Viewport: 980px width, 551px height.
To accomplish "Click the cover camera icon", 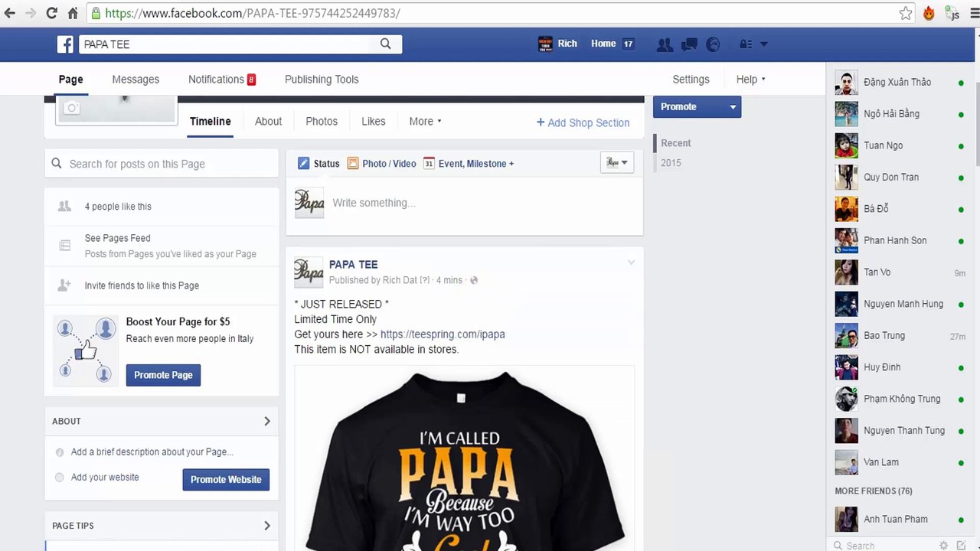I will pos(72,108).
